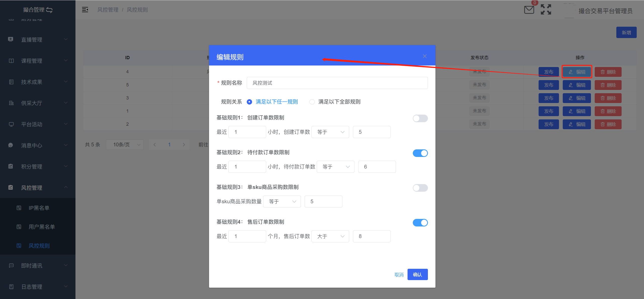Click the 日志管理 sidebar icon
Viewport: 644px width, 299px height.
pyautogui.click(x=11, y=286)
